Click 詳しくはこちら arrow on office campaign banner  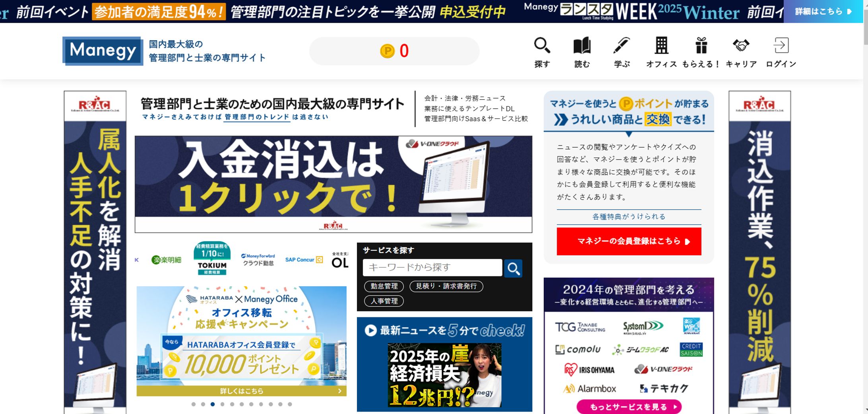tap(242, 391)
